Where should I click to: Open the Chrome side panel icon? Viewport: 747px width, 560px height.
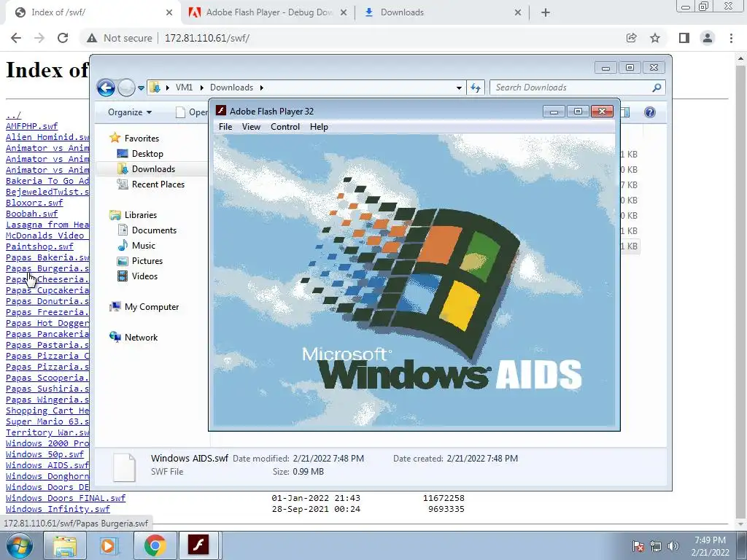click(684, 38)
